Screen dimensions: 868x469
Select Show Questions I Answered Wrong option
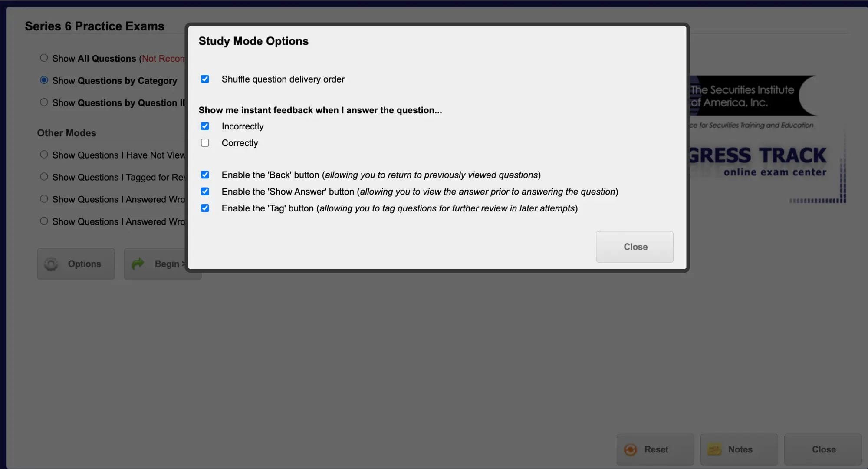[43, 199]
